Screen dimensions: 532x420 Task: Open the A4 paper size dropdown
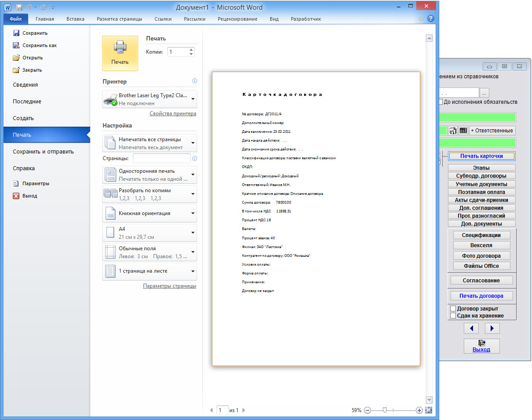(x=150, y=233)
